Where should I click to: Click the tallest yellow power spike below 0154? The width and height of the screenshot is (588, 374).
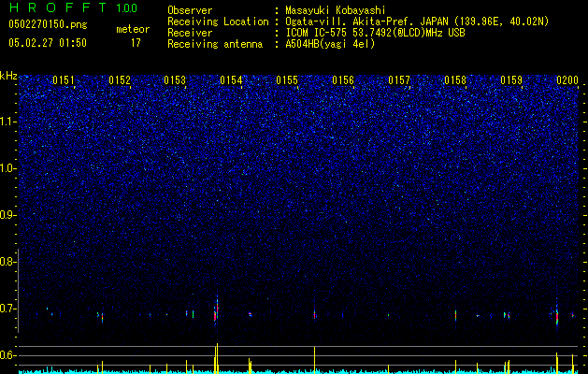click(x=217, y=358)
